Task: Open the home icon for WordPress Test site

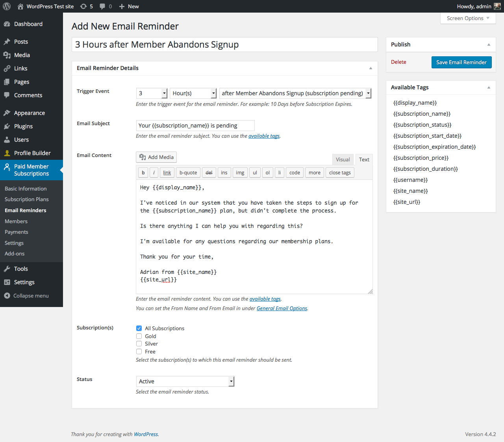Action: [x=20, y=6]
